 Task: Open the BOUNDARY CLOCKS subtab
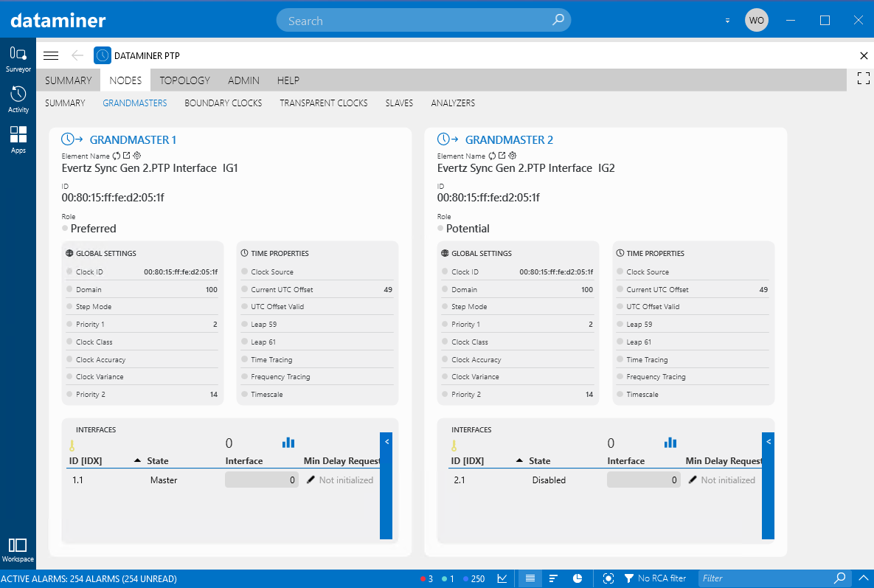[x=223, y=103]
